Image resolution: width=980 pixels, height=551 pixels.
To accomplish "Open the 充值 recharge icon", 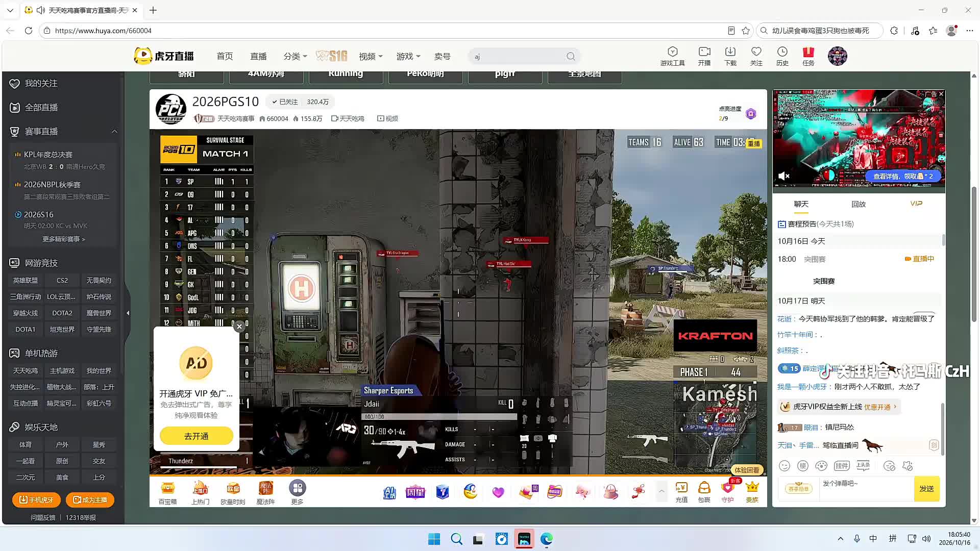I will tap(681, 493).
